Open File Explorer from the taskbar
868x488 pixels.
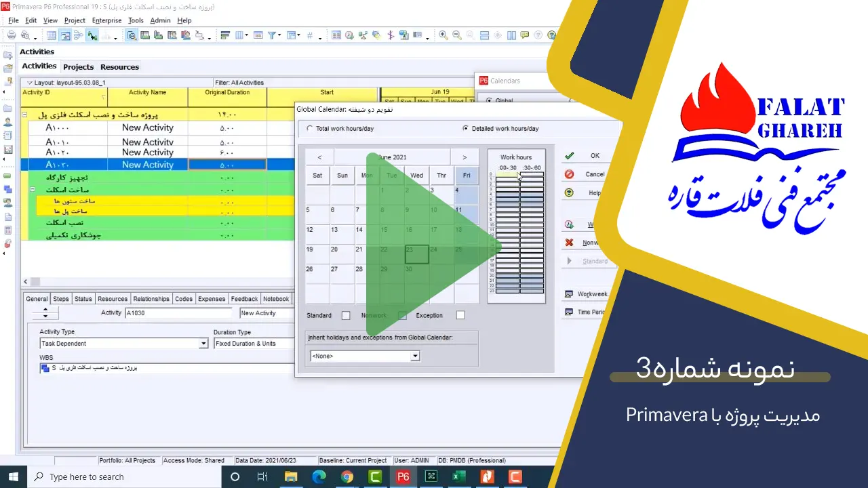click(291, 476)
